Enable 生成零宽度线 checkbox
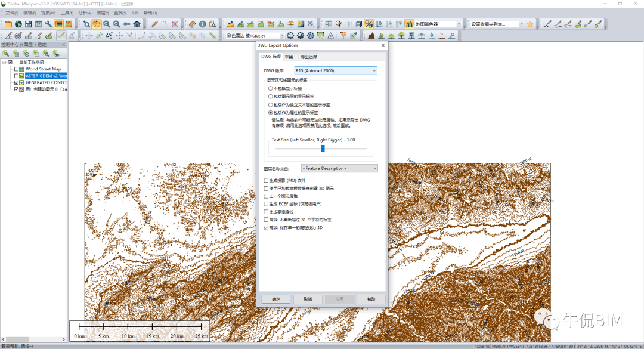 266,212
